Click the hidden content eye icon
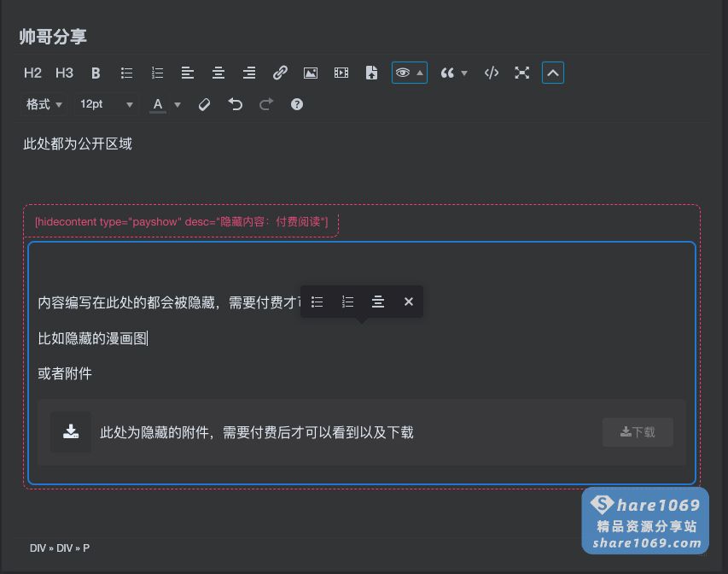 coord(404,73)
